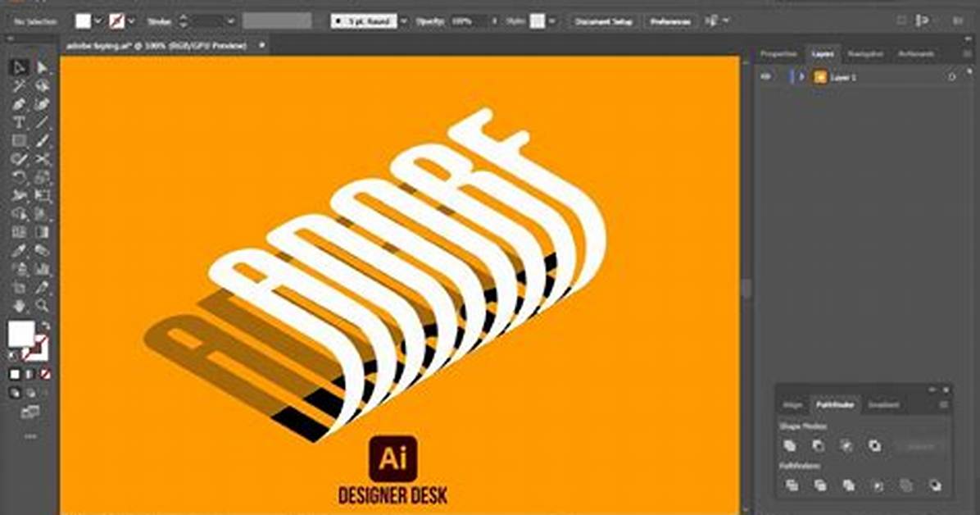
Task: Select the Magic Wand tool
Action: [x=19, y=86]
